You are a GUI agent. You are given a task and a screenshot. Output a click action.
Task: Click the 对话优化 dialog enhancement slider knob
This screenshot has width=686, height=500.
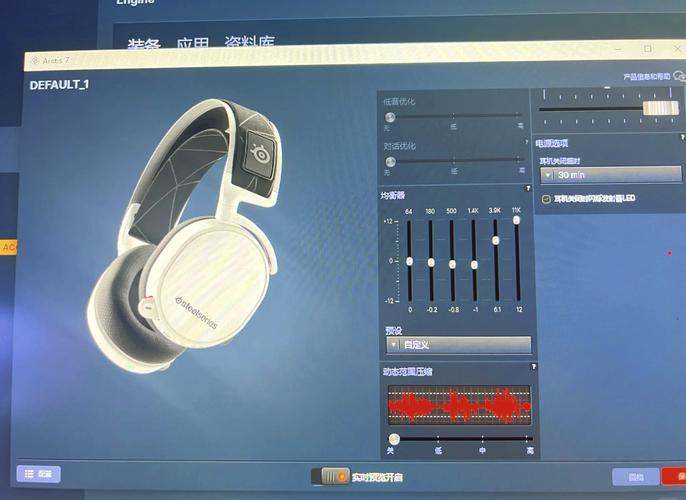pyautogui.click(x=390, y=162)
